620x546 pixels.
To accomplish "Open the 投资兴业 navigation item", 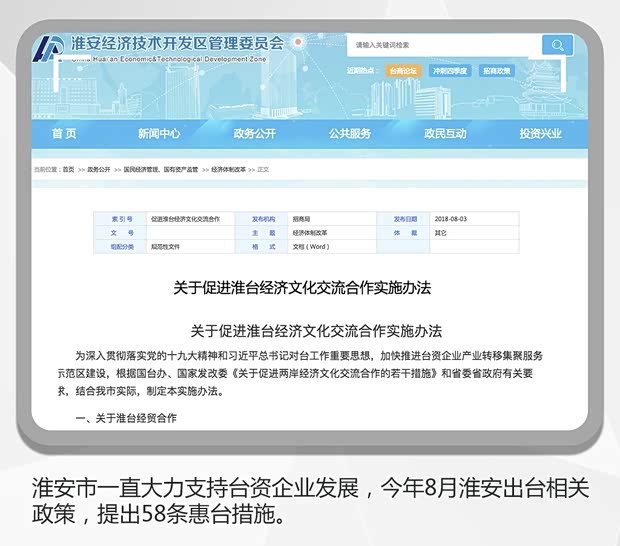I will click(x=540, y=134).
